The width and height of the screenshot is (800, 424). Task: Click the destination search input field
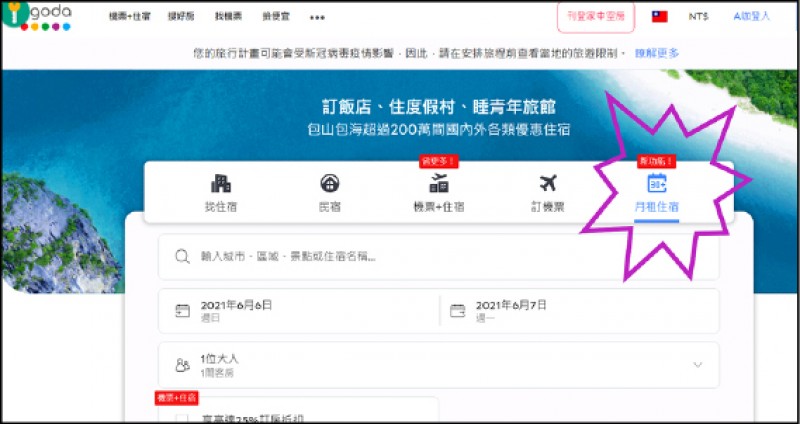(439, 257)
